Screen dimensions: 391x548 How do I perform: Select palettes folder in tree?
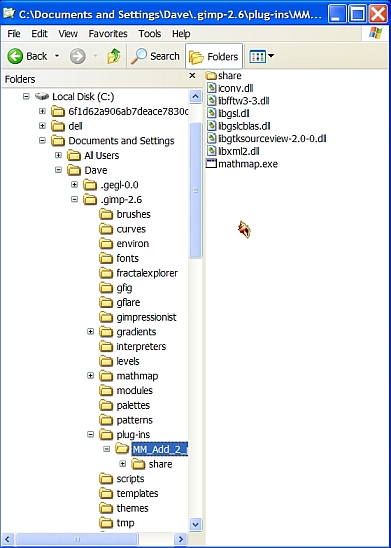coord(125,405)
